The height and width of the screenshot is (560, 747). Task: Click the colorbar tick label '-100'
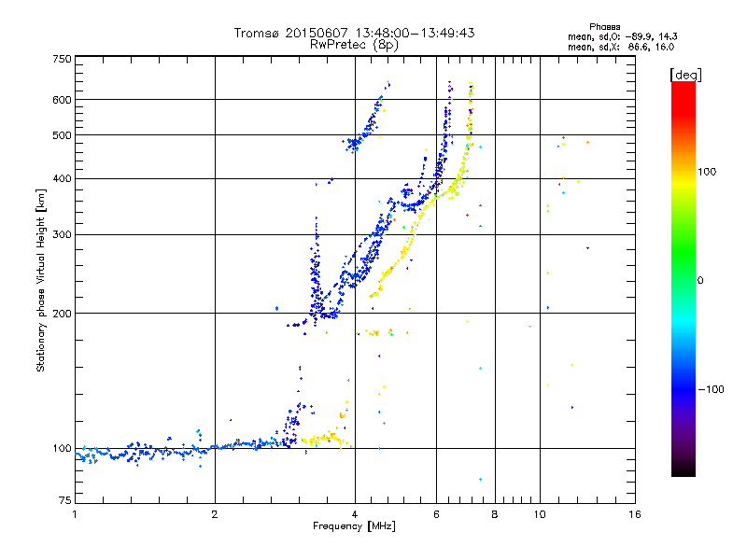pyautogui.click(x=712, y=389)
